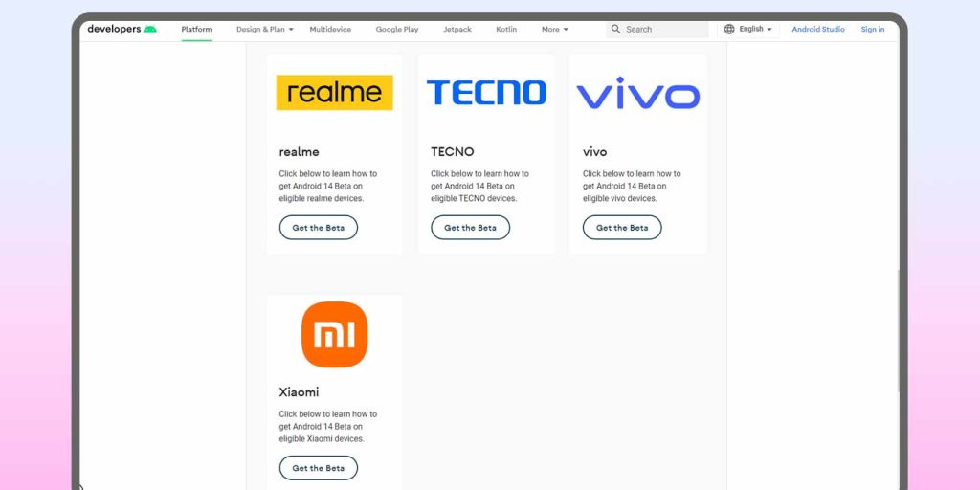
Task: Expand the Design & Plan dropdown
Action: [265, 30]
